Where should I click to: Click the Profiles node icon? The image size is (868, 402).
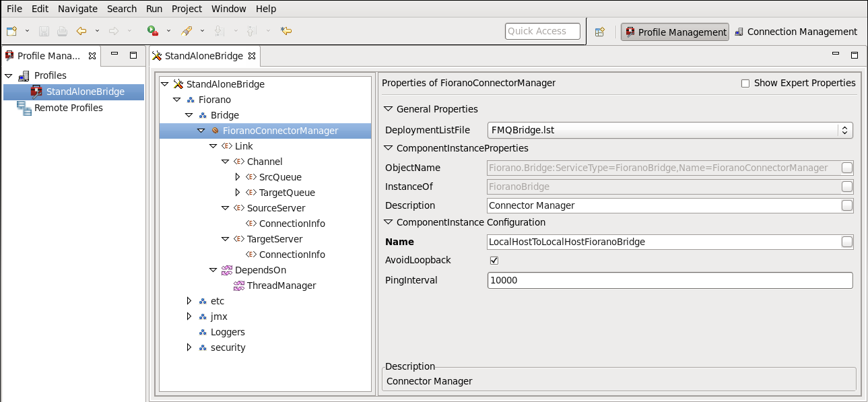[24, 75]
